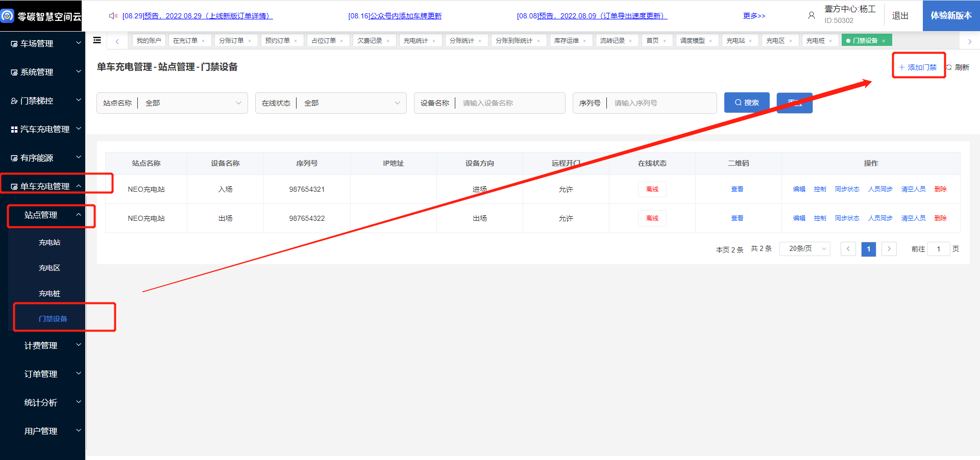This screenshot has height=460, width=980.
Task: Close the 分账统计 tab
Action: click(480, 41)
